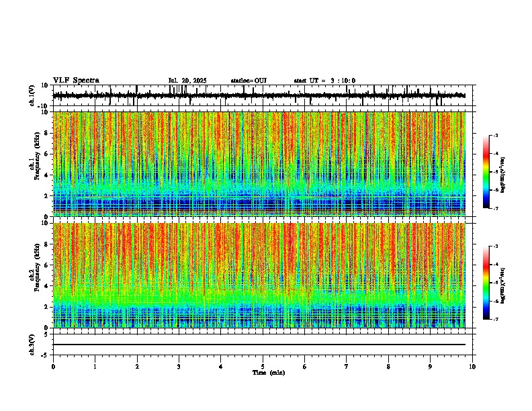Click the ch.2 "Frequency (kHz)" axis label
The width and height of the screenshot is (532, 411).
(x=38, y=267)
